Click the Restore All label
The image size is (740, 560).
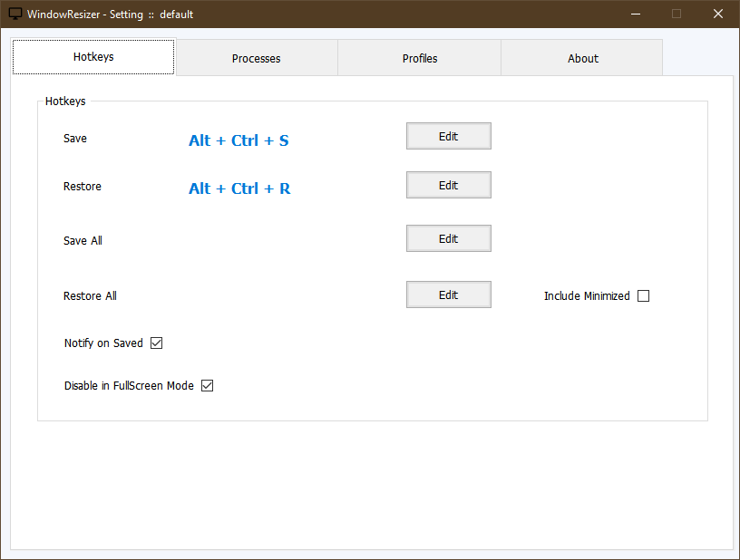pos(90,295)
